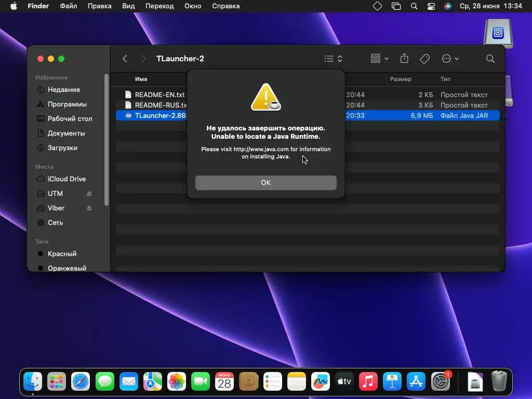This screenshot has height=399, width=532.
Task: Go forward in Finder window
Action: 143,59
